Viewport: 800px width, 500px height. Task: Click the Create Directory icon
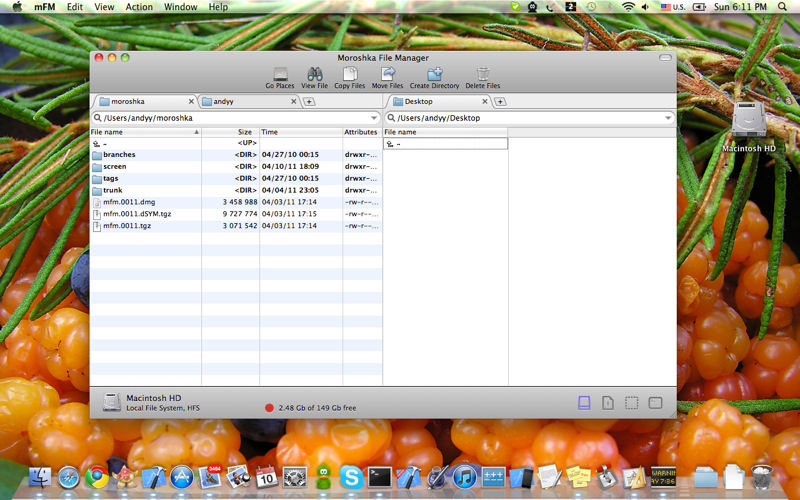[x=434, y=75]
